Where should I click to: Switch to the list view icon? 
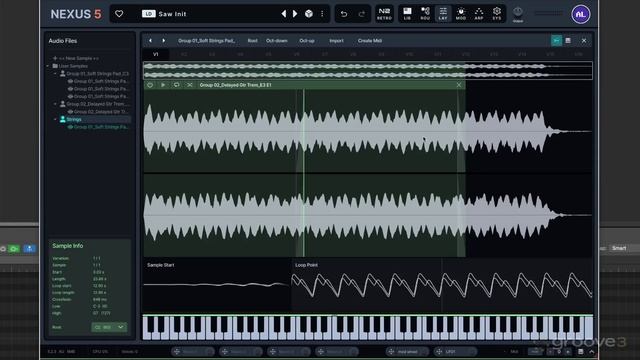[568, 40]
